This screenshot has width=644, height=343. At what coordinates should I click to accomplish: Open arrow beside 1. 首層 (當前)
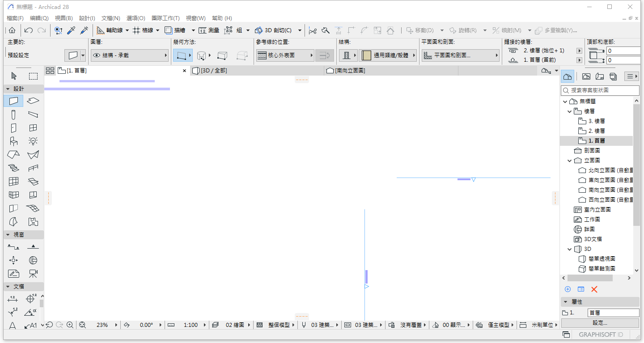(579, 60)
